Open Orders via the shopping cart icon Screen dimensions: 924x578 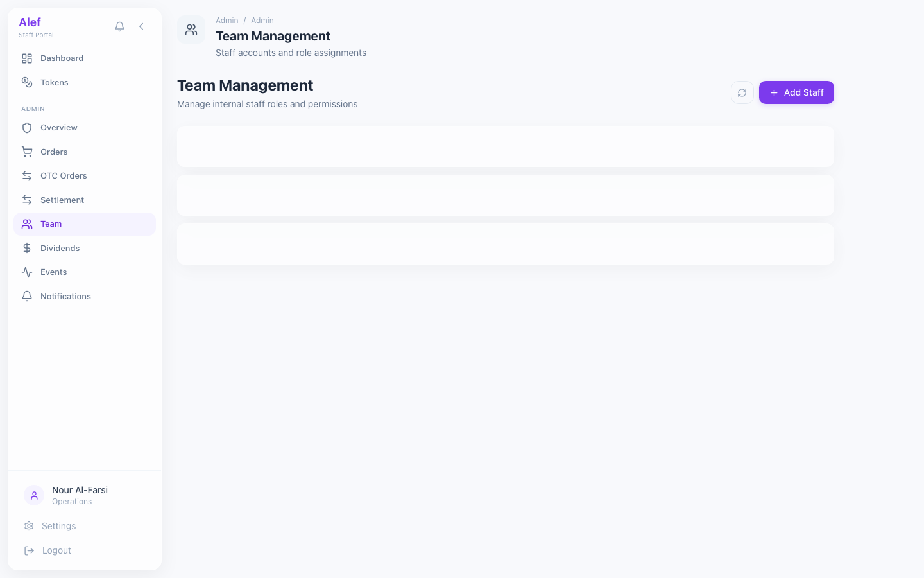point(26,152)
